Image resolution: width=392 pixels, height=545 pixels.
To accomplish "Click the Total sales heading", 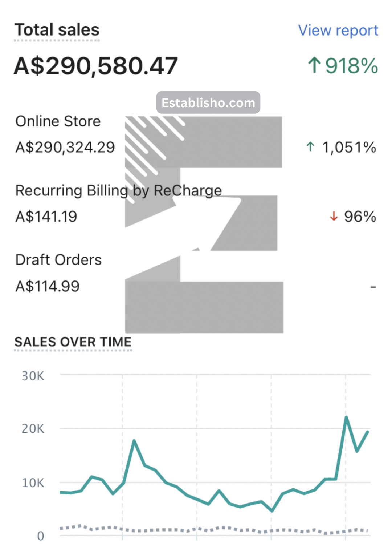I will (x=57, y=30).
